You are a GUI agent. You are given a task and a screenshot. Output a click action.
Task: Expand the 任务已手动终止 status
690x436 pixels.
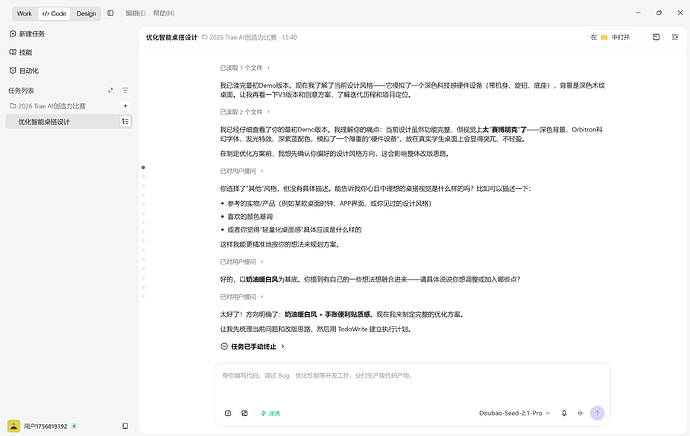click(x=253, y=347)
